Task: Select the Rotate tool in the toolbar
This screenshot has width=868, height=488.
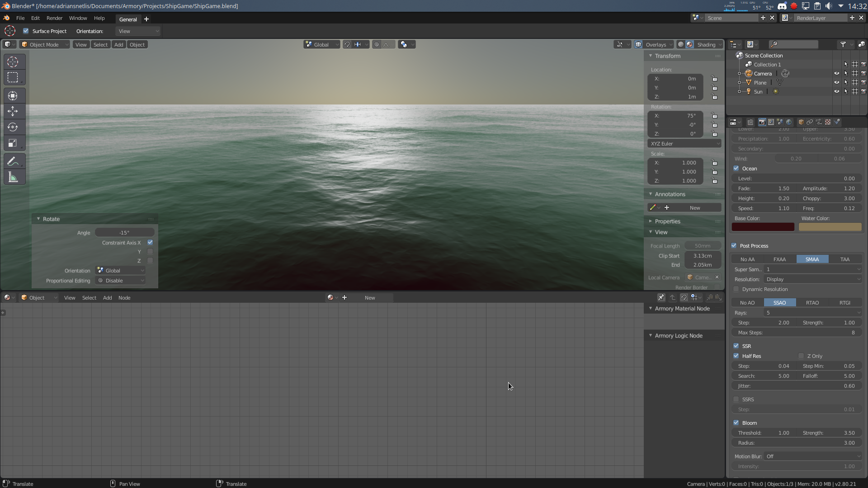Action: click(x=13, y=127)
